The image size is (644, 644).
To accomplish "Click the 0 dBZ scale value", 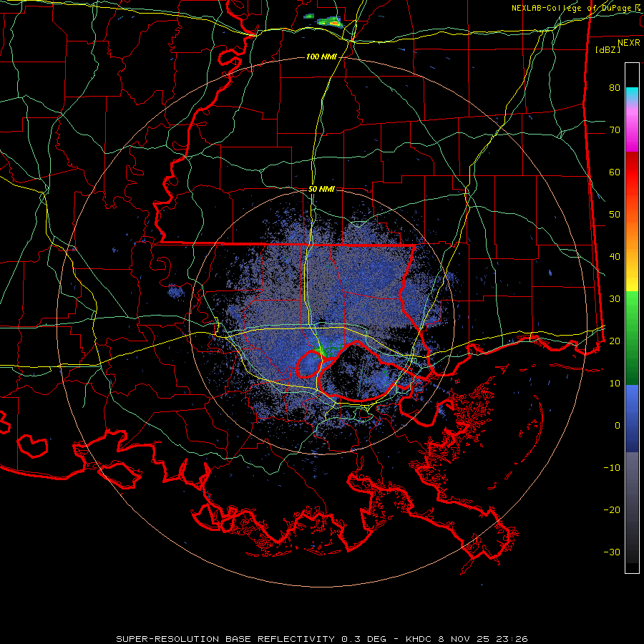I will (618, 426).
